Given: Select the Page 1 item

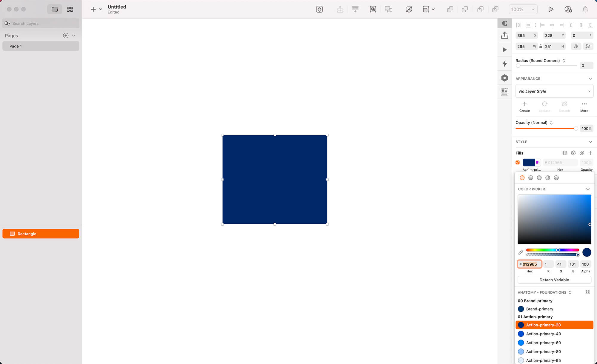Looking at the screenshot, I should click(x=41, y=46).
